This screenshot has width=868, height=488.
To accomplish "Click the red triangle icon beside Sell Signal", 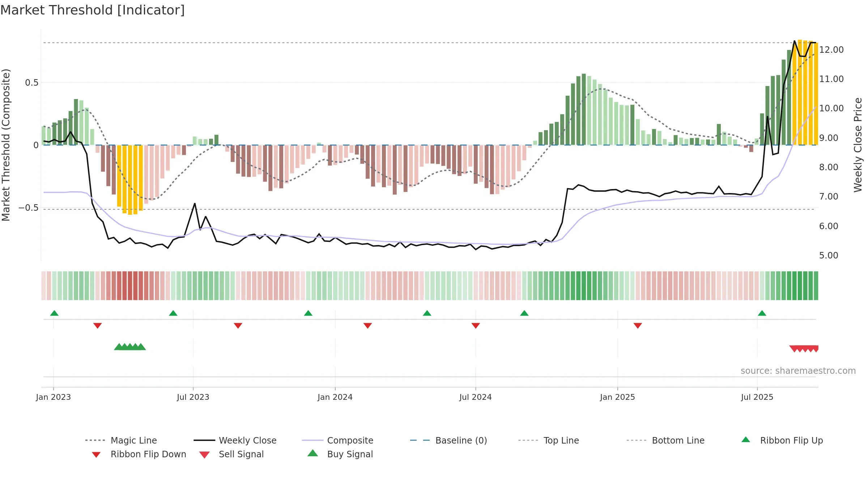I will coord(204,455).
